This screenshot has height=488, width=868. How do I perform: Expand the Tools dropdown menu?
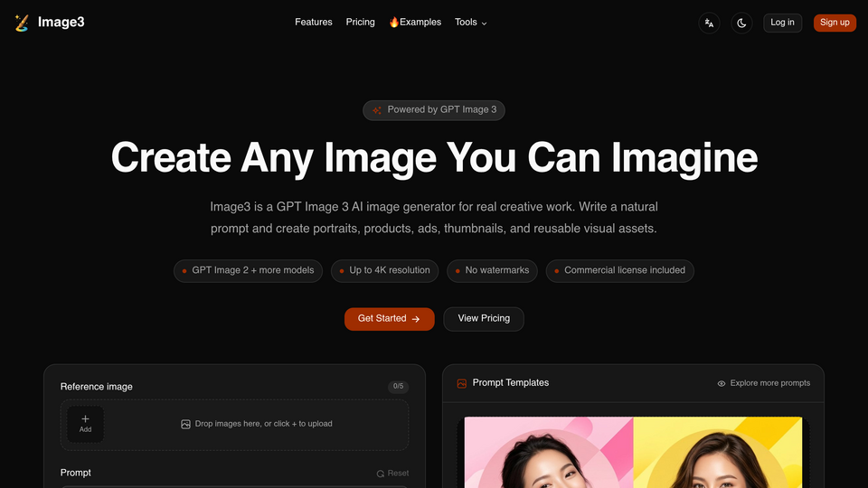[x=470, y=22]
